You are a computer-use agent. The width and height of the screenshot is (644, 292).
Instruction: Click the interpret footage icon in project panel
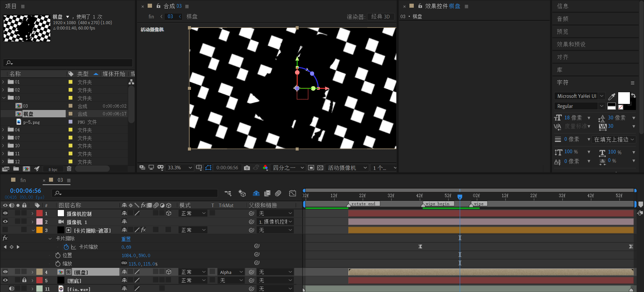5,169
